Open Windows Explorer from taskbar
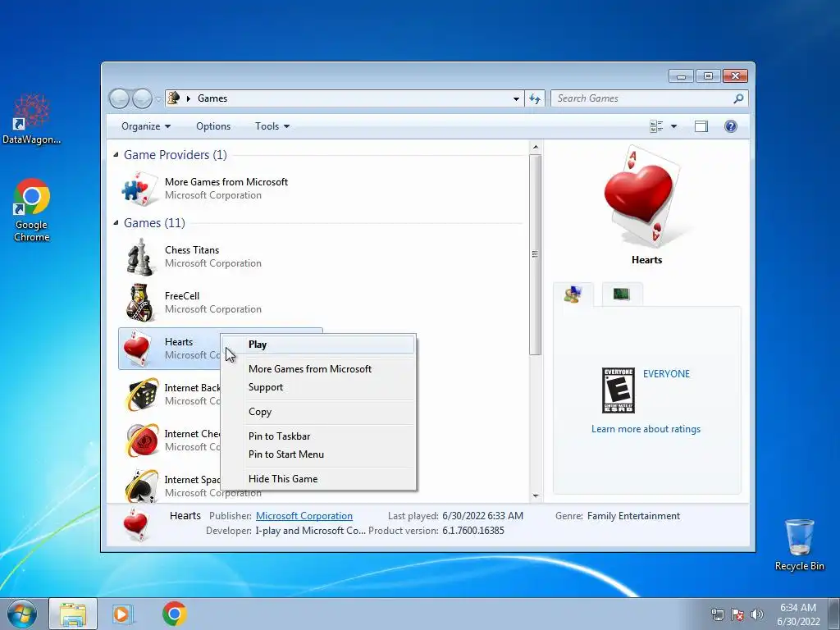 click(73, 614)
